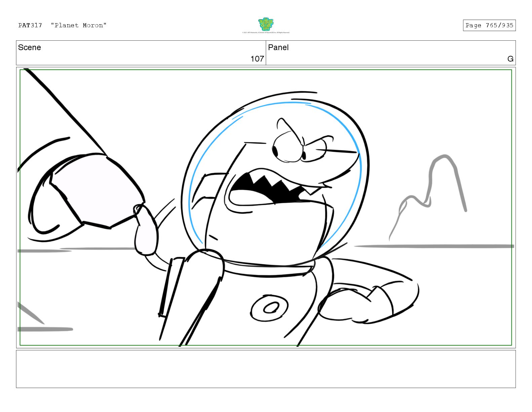The height and width of the screenshot is (412, 532).
Task: Select the PAT317 episode code text
Action: (x=30, y=25)
